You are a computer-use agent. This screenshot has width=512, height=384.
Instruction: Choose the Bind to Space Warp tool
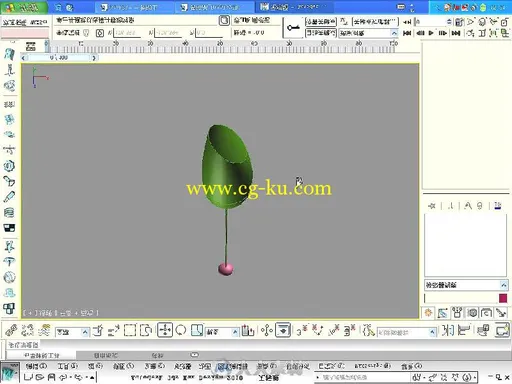coord(44,330)
